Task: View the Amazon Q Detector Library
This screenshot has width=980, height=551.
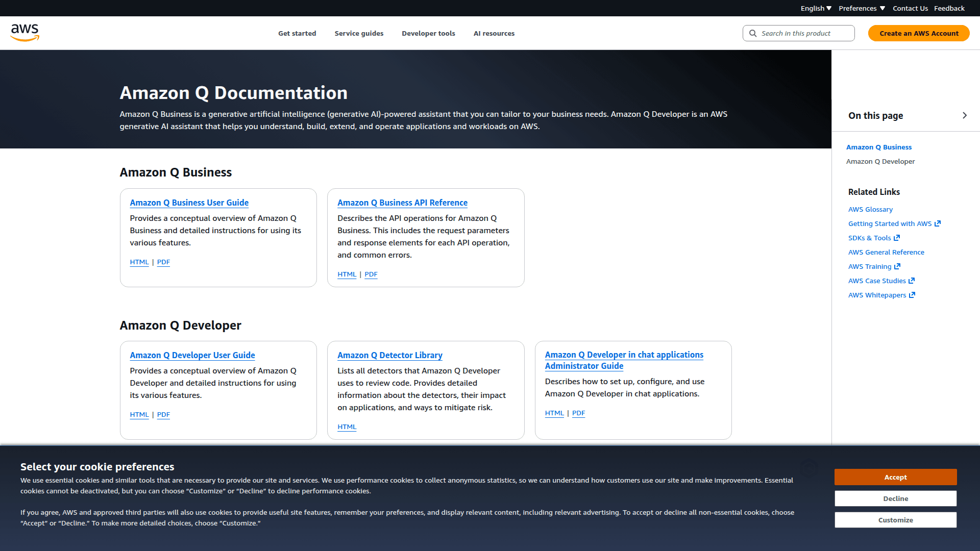Action: (390, 355)
